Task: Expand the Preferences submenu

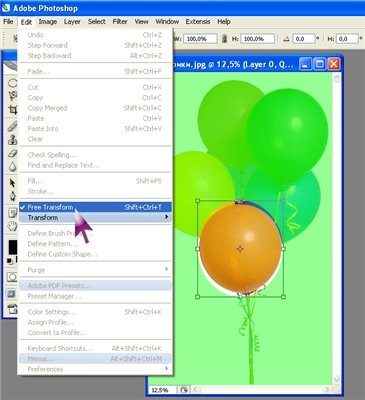Action: click(x=95, y=369)
